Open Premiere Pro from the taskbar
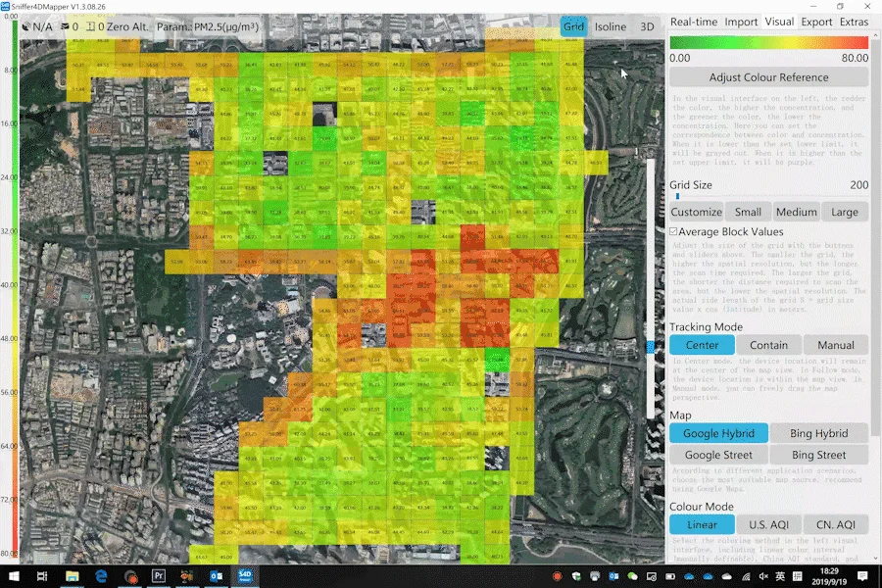The width and height of the screenshot is (882, 588). 159,576
